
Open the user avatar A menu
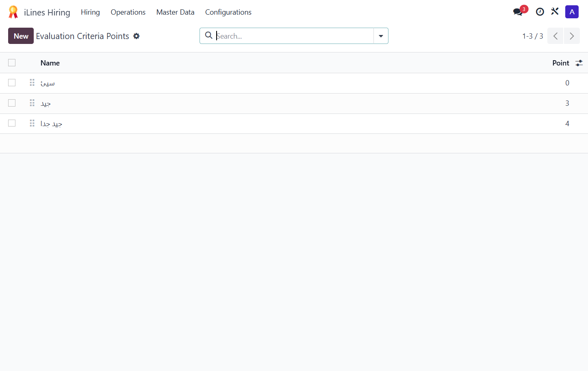[572, 12]
